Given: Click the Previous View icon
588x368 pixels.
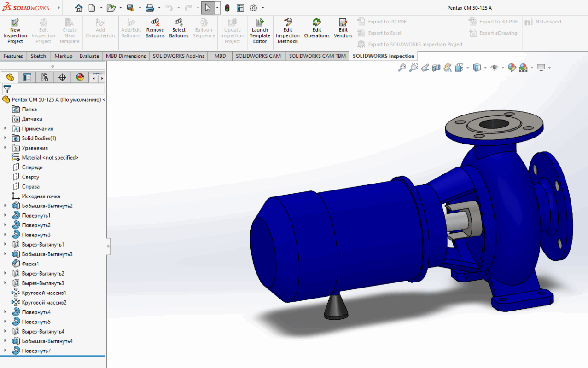Looking at the screenshot, I should pos(425,68).
